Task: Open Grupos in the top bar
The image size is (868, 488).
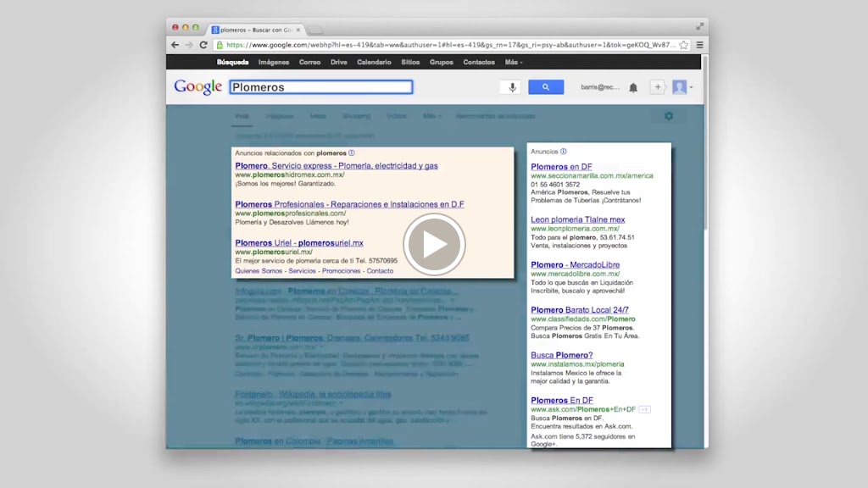Action: 441,62
